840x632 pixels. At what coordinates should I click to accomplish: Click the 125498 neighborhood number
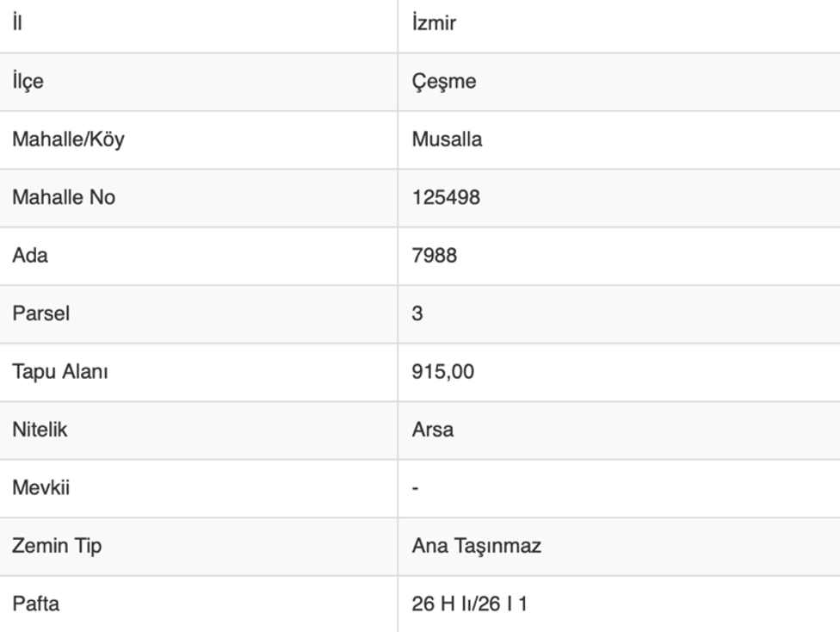(x=446, y=197)
